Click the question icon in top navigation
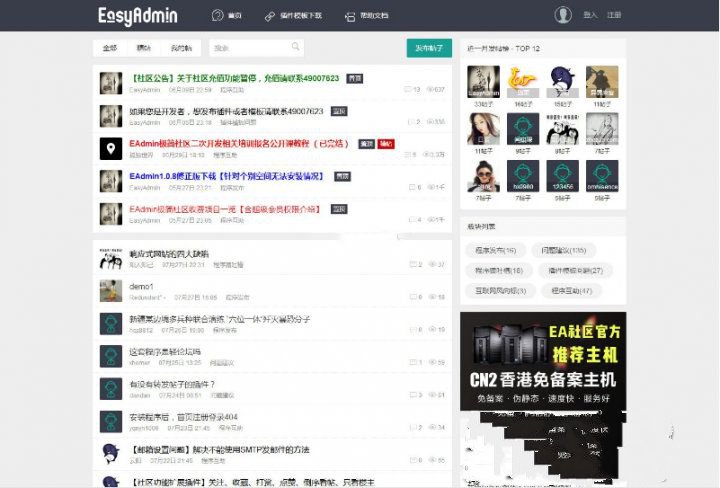720x488 pixels. (x=218, y=16)
